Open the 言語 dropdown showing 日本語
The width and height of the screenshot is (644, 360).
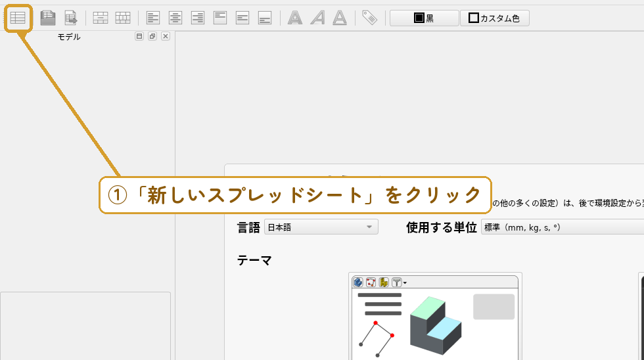(x=321, y=227)
